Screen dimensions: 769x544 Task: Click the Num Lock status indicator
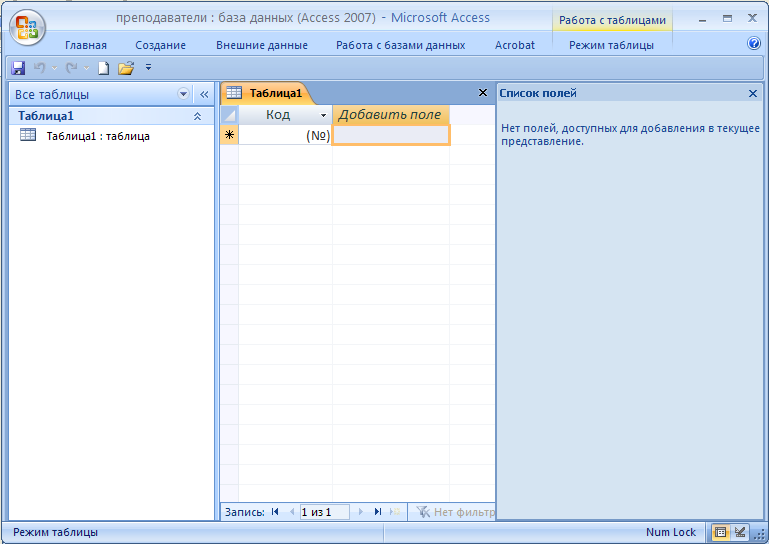tap(670, 532)
